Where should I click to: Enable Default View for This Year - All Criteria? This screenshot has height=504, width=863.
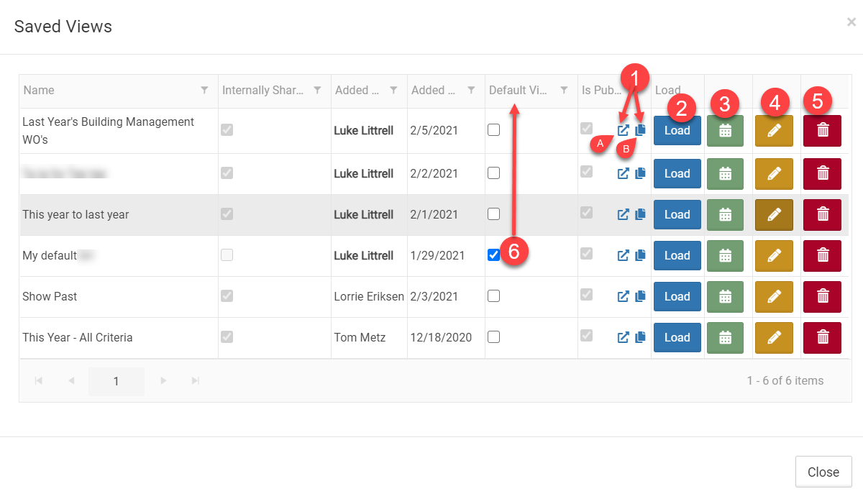click(493, 337)
